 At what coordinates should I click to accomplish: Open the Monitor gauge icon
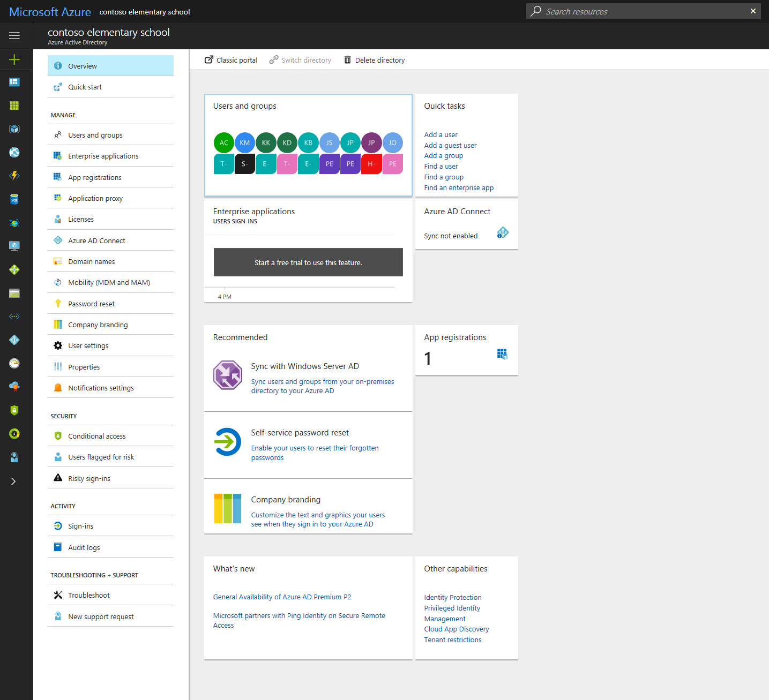14,363
